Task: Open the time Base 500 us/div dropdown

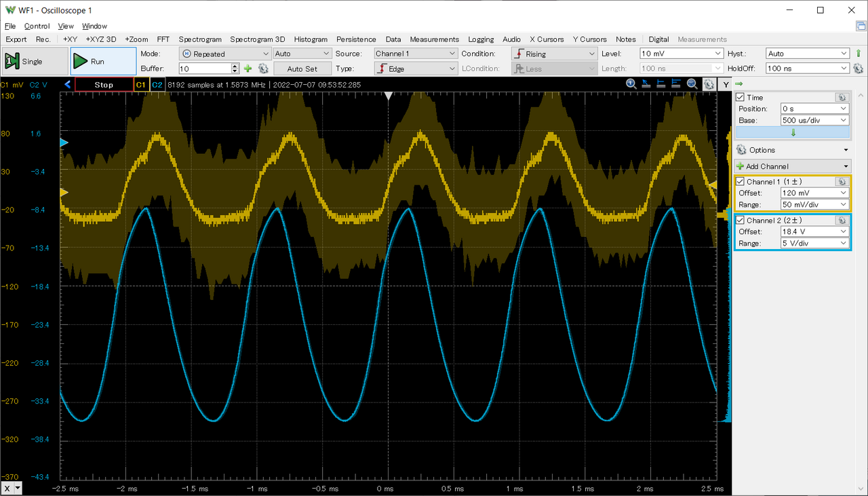Action: [814, 120]
